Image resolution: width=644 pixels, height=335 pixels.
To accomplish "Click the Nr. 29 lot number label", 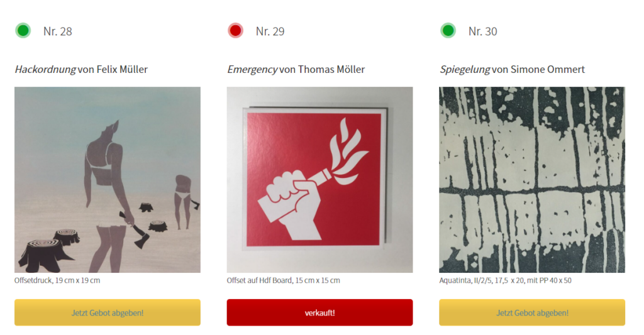I will coord(270,31).
